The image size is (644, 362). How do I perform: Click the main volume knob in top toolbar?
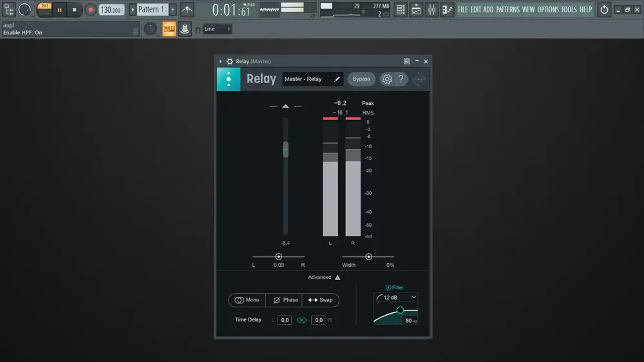coord(24,10)
